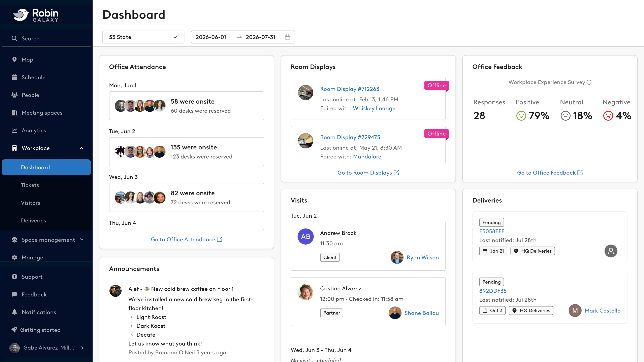Open the Wed, Jun 3 attendance card
Screen dimensions: 644x362
point(187,197)
